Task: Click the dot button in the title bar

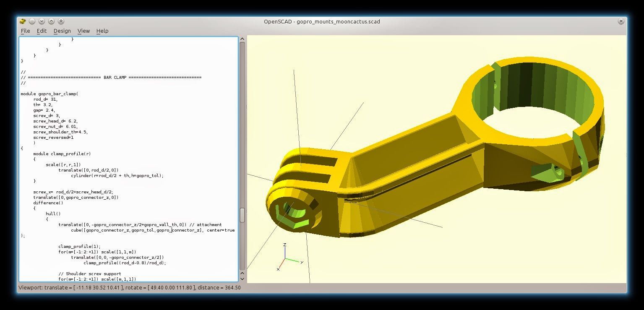Action: (x=32, y=21)
